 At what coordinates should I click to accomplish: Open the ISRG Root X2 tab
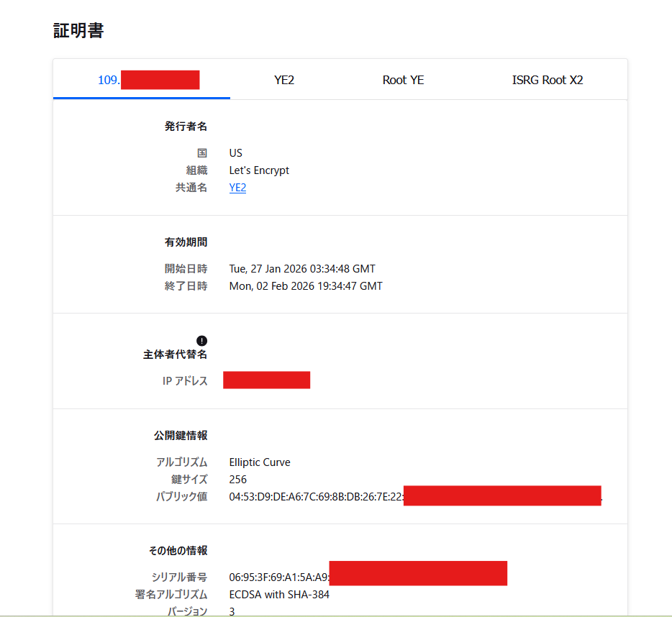click(548, 80)
